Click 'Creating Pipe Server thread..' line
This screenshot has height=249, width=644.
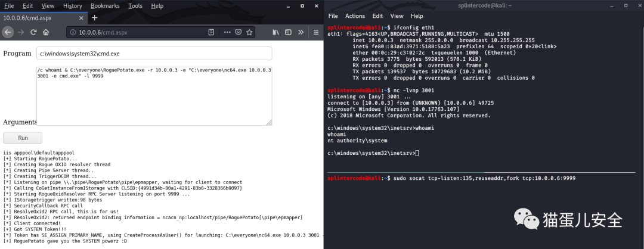coord(48,170)
